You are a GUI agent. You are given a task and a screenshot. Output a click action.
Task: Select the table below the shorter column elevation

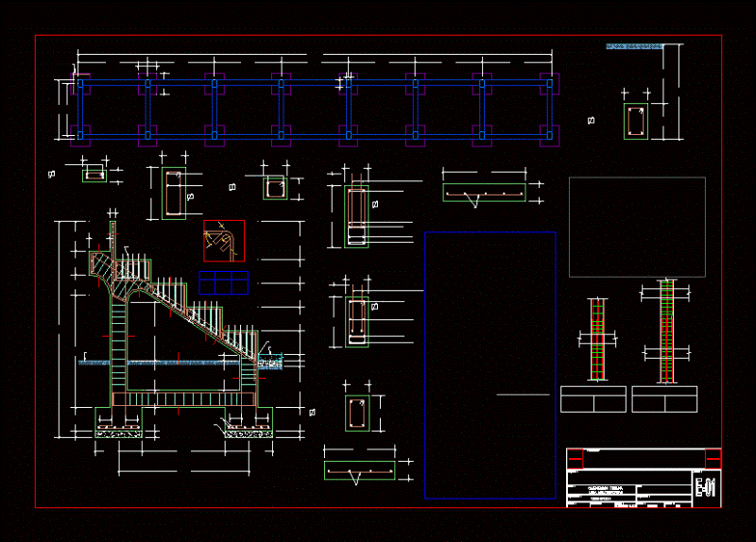click(593, 398)
